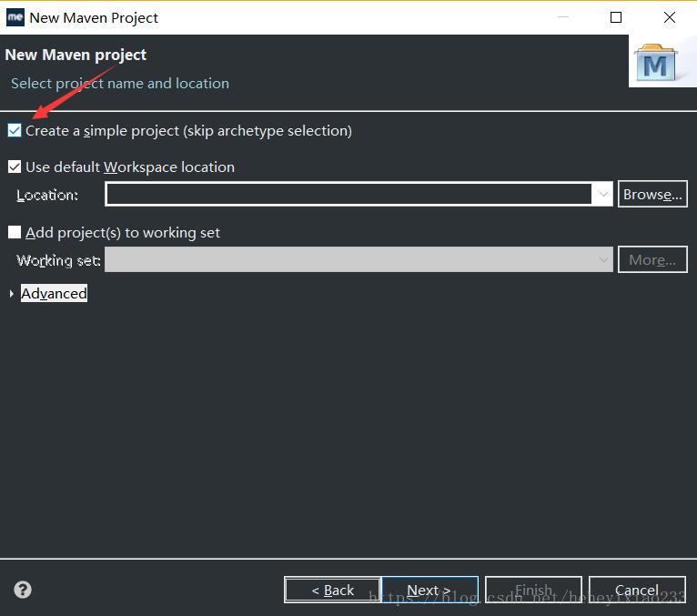Maximize the New Maven Project window
The height and width of the screenshot is (616, 697).
(616, 17)
